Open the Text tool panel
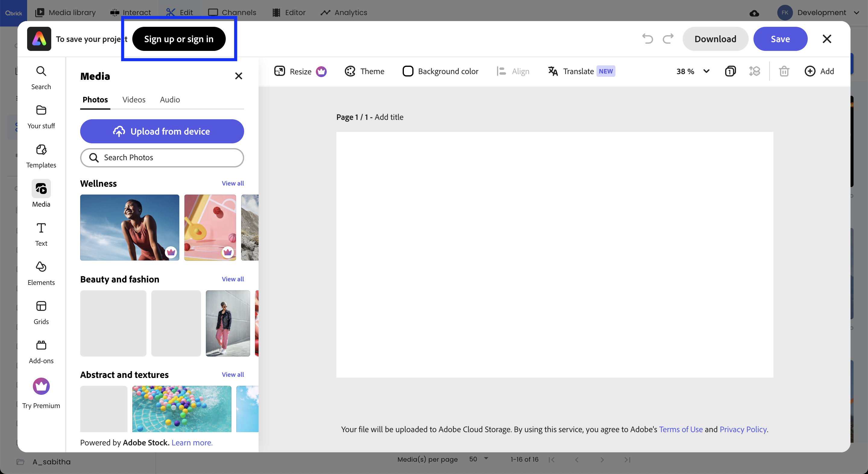This screenshot has width=868, height=474. 41,235
